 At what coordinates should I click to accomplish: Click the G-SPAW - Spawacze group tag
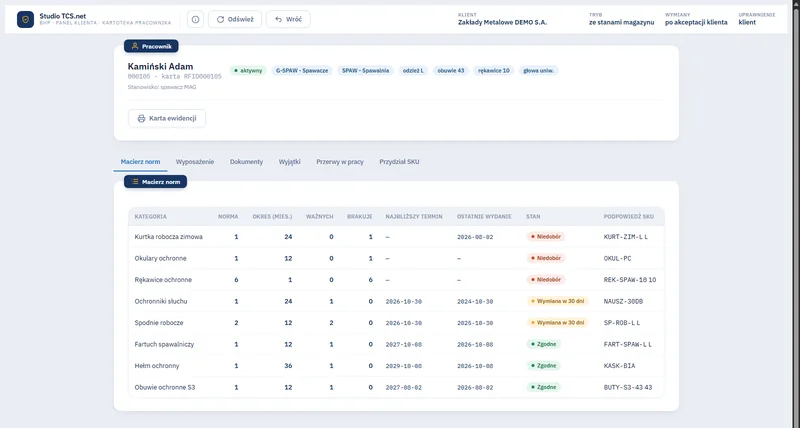(302, 71)
